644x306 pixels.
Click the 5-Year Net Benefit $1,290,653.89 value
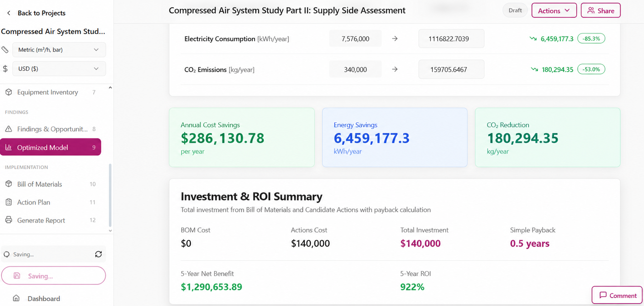pyautogui.click(x=211, y=287)
